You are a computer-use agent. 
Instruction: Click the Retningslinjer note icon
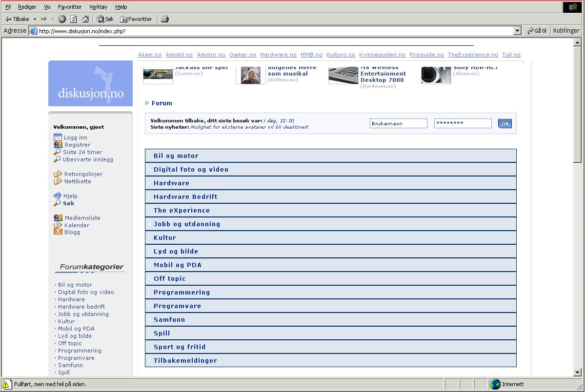point(58,174)
